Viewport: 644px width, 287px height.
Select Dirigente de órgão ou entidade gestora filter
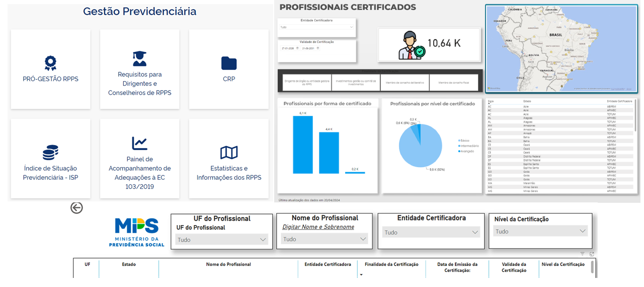307,83
